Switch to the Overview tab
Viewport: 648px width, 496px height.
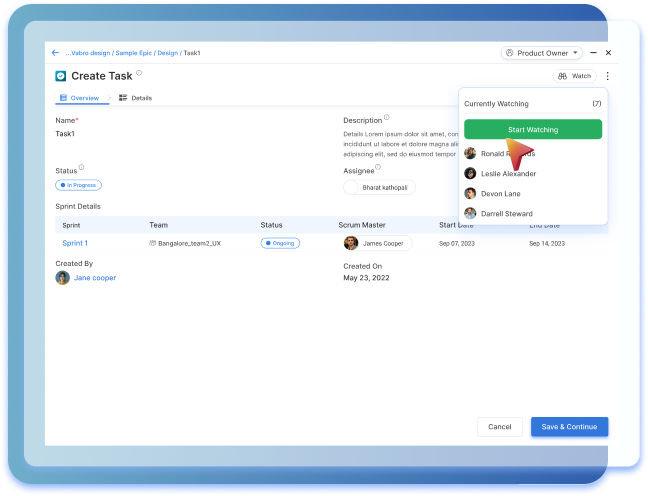(79, 98)
